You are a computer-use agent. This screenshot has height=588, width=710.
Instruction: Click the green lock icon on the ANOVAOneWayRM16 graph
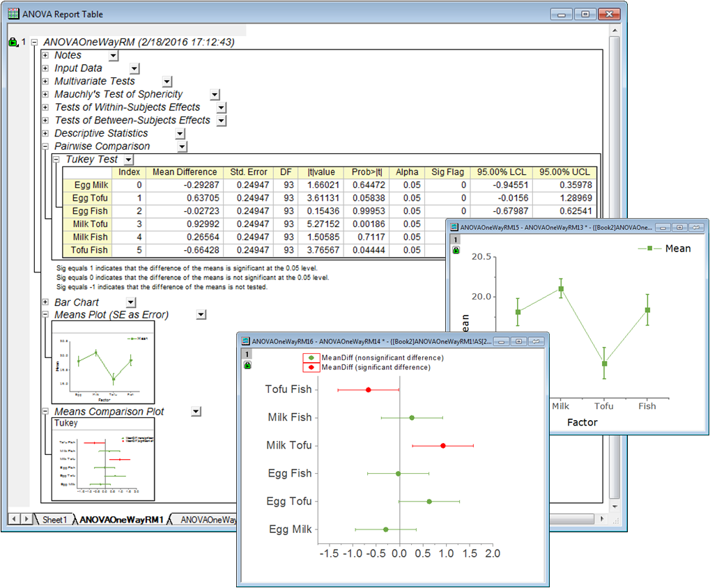click(246, 366)
